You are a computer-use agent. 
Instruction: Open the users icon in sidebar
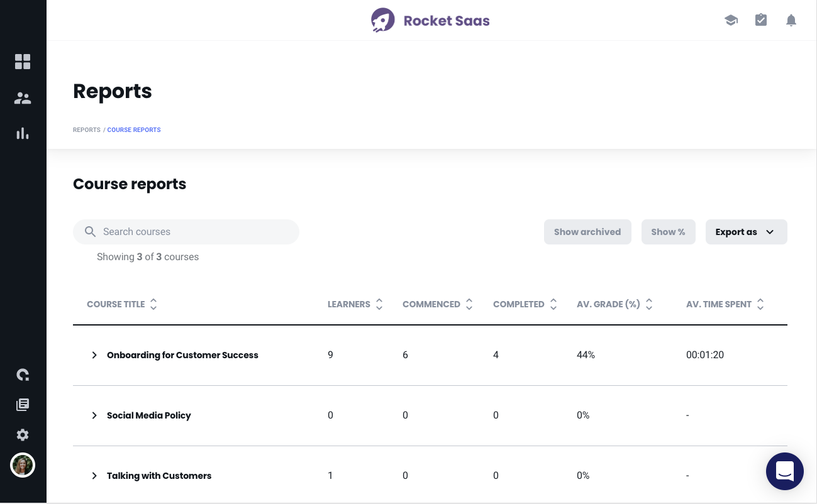pyautogui.click(x=23, y=98)
